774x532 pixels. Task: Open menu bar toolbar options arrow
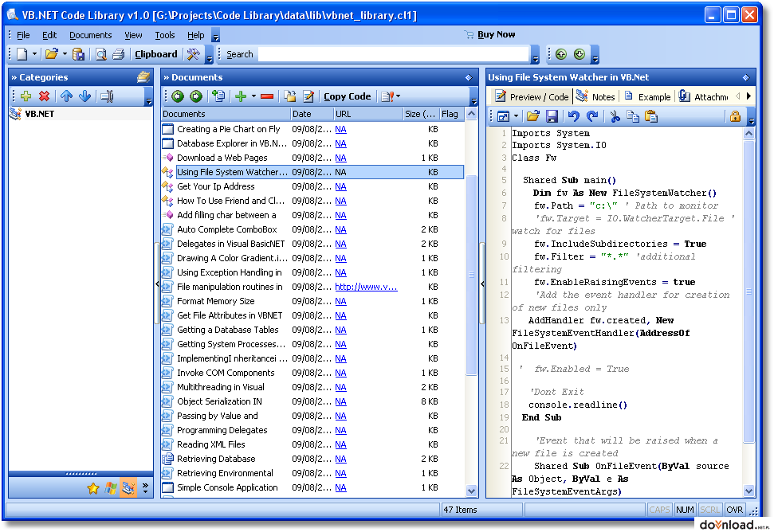[x=216, y=36]
